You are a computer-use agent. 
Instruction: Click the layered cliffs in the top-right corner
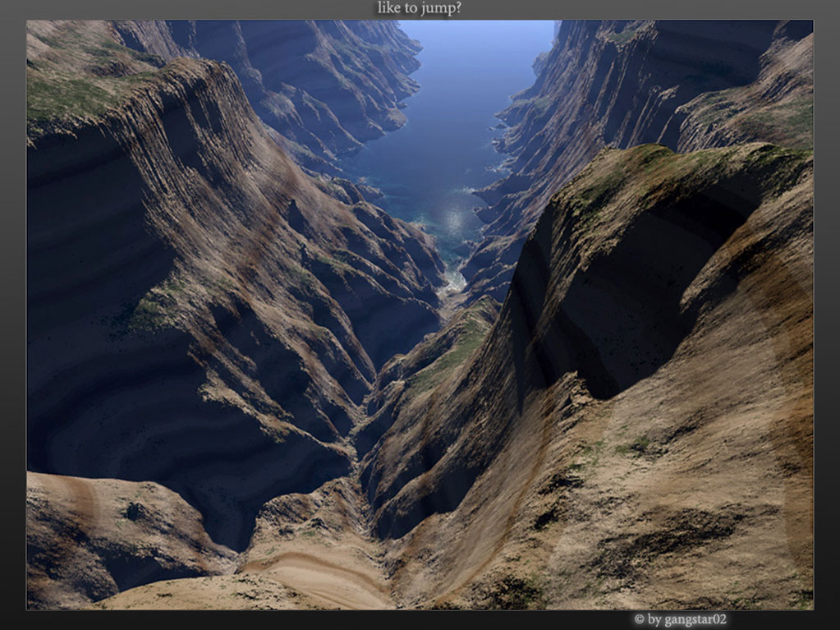coord(723,74)
